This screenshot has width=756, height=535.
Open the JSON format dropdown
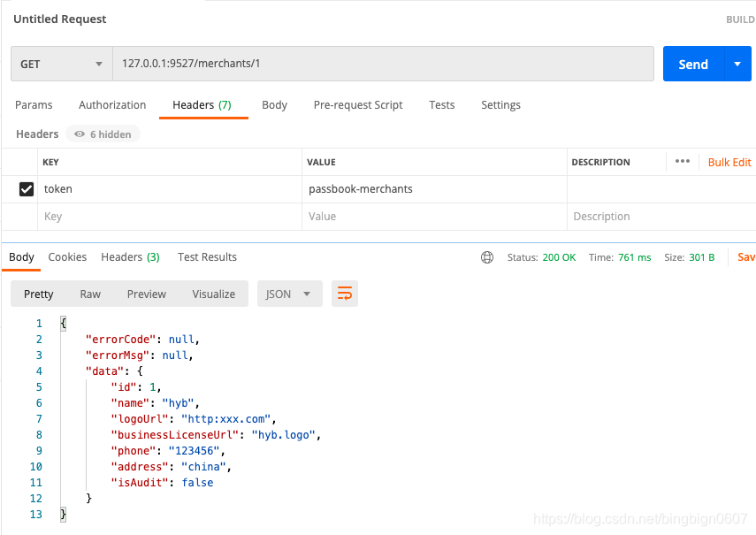289,294
